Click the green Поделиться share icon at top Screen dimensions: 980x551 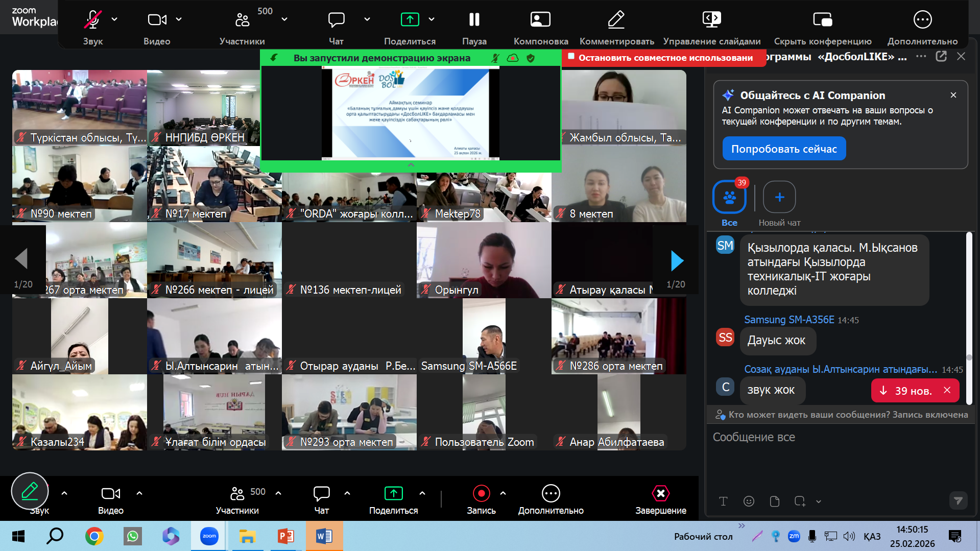[x=410, y=20]
